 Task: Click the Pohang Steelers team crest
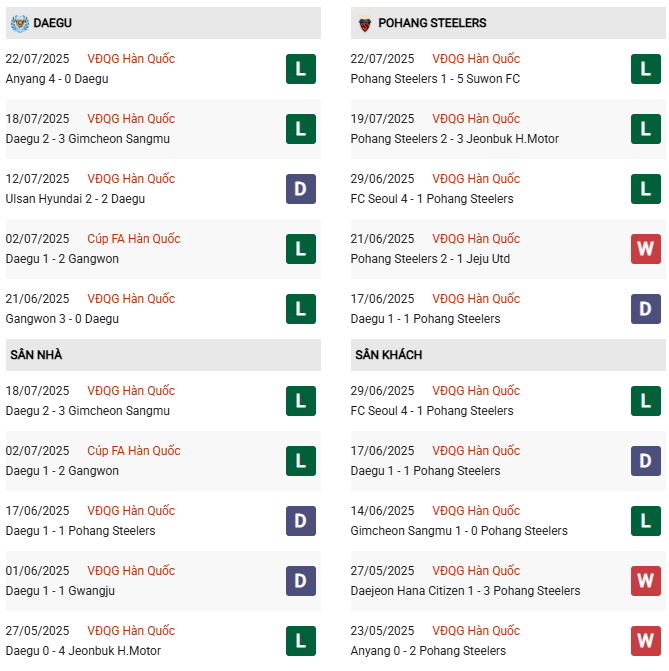(365, 23)
